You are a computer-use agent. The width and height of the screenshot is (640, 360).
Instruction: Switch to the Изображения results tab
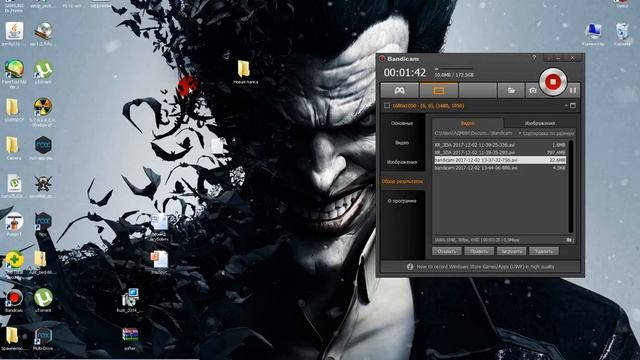(540, 123)
